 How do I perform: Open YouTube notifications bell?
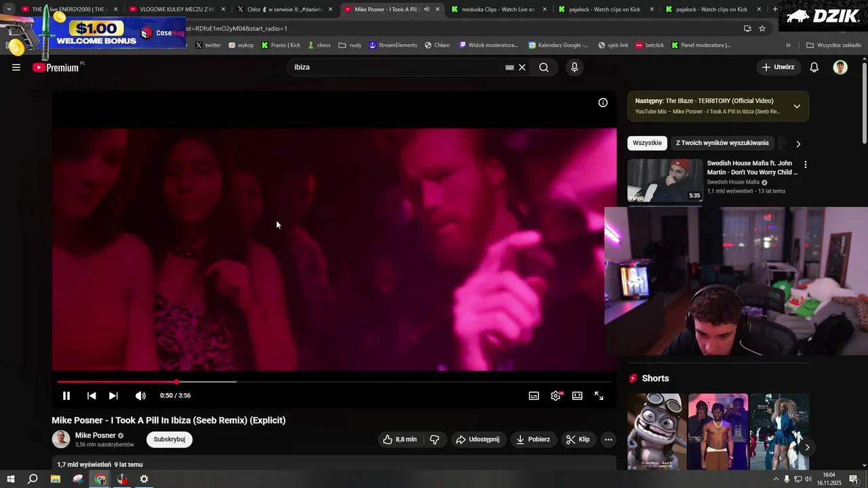coord(814,67)
